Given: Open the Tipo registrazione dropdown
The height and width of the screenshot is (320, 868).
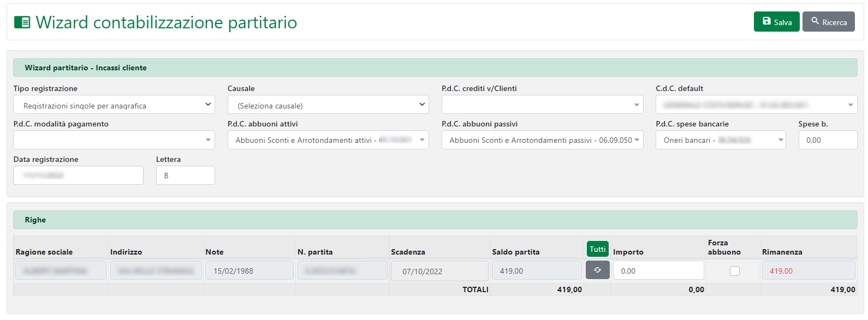Looking at the screenshot, I should pyautogui.click(x=114, y=105).
